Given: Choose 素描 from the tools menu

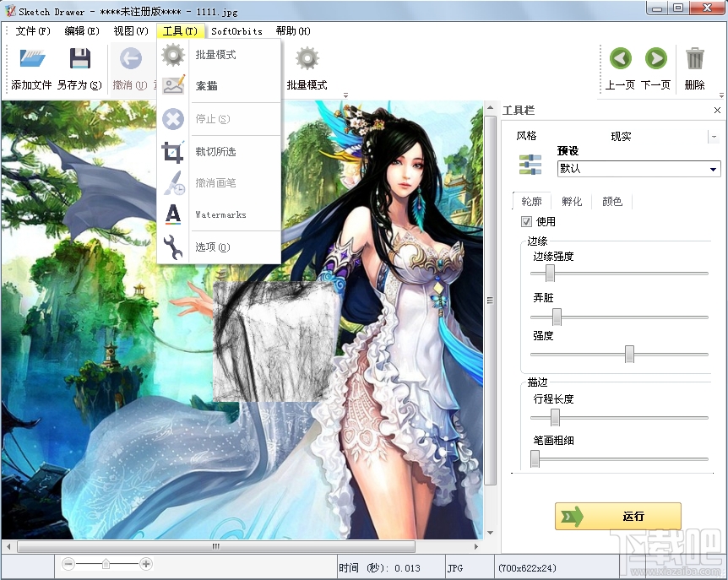Looking at the screenshot, I should 219,85.
